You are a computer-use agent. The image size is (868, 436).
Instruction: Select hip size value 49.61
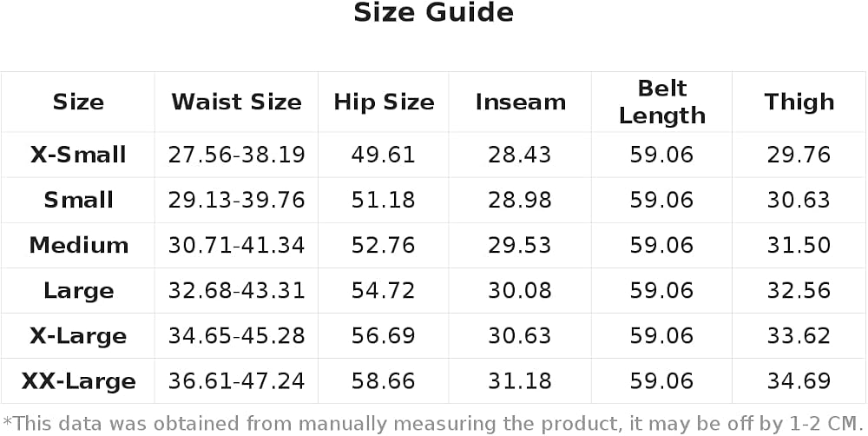tap(383, 155)
